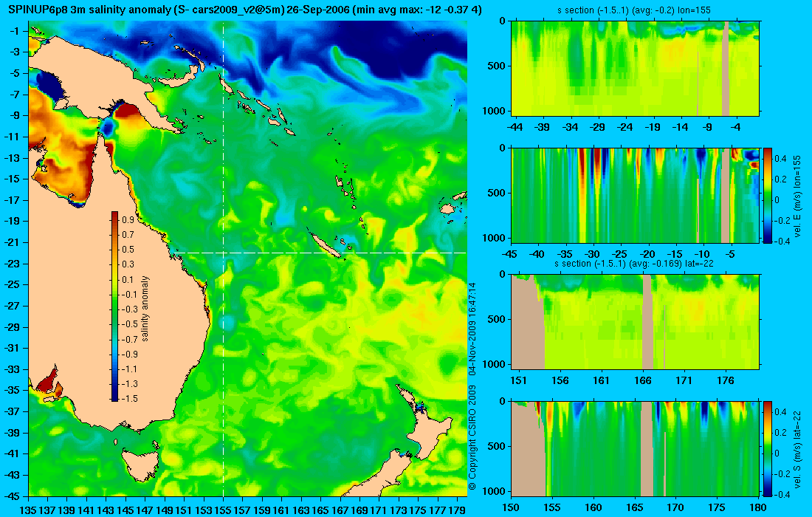Viewport: 812px width, 517px height.
Task: Click the -21 latitude label on map axis
Action: [x=13, y=242]
